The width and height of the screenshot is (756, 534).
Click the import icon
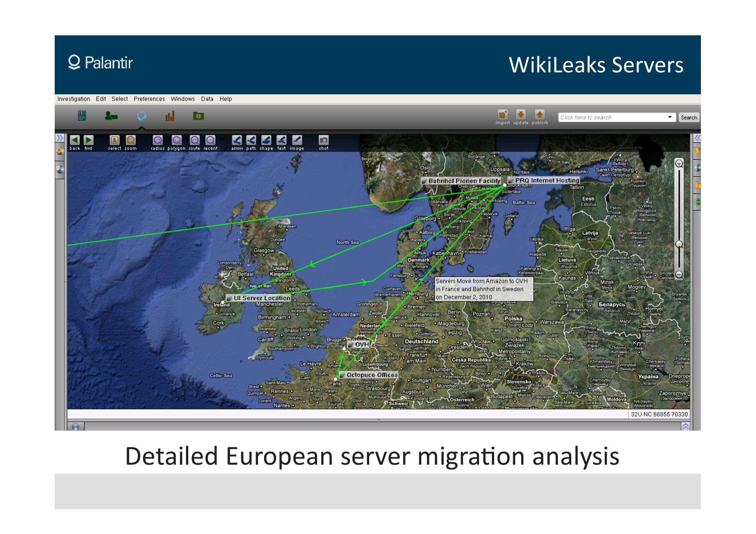tap(503, 115)
